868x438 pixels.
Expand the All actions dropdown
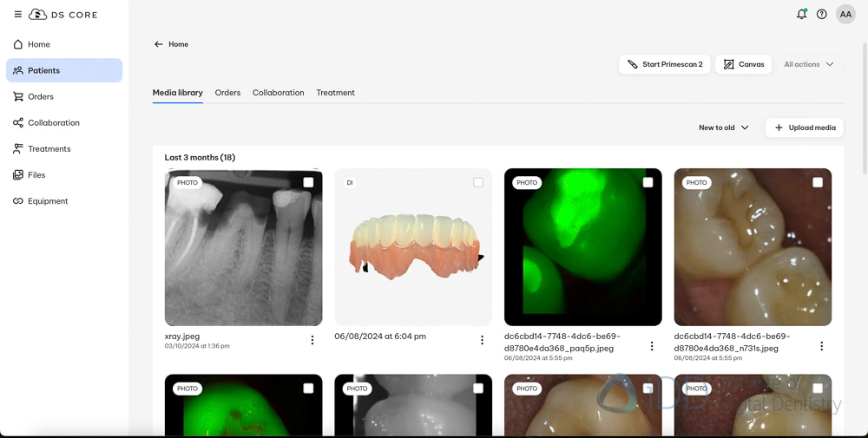pyautogui.click(x=808, y=64)
